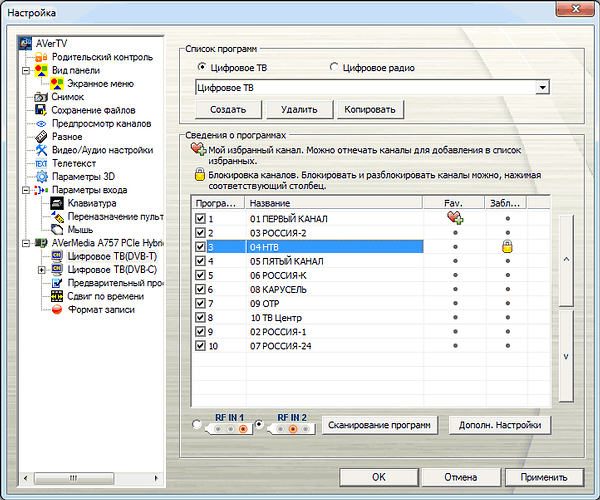The width and height of the screenshot is (600, 500).
Task: Click the Вид панели colored shapes icon
Action: (x=41, y=70)
